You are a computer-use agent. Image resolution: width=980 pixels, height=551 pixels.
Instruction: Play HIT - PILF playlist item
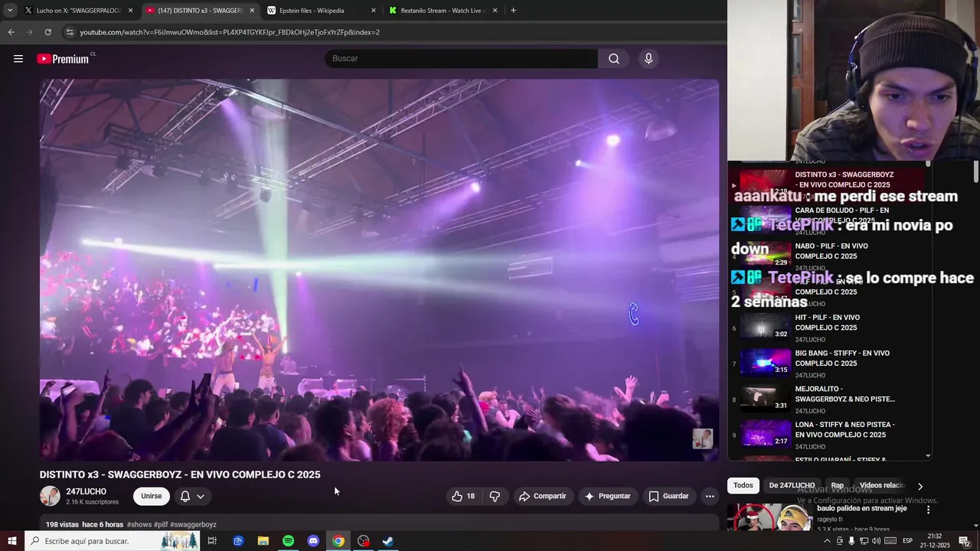pos(831,328)
